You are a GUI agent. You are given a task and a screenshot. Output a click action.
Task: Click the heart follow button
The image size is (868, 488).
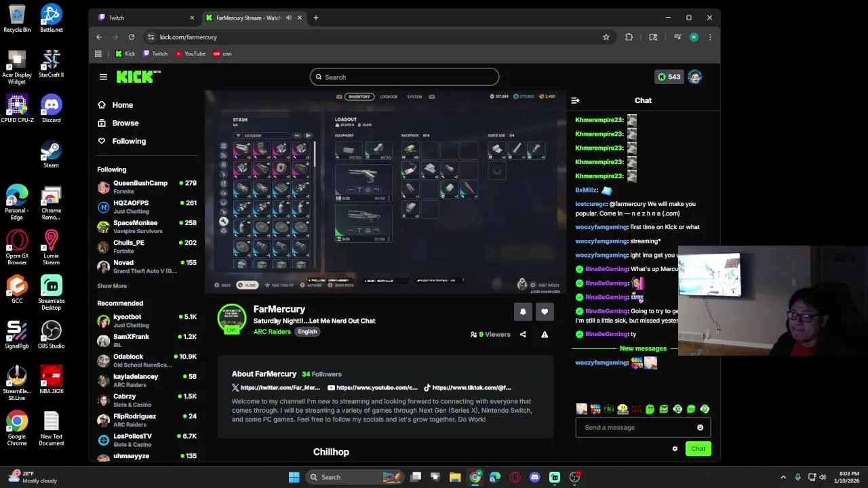click(x=545, y=312)
